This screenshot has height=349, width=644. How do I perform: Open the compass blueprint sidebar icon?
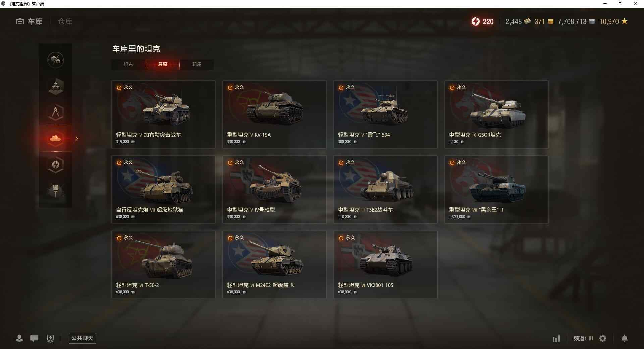click(x=56, y=112)
